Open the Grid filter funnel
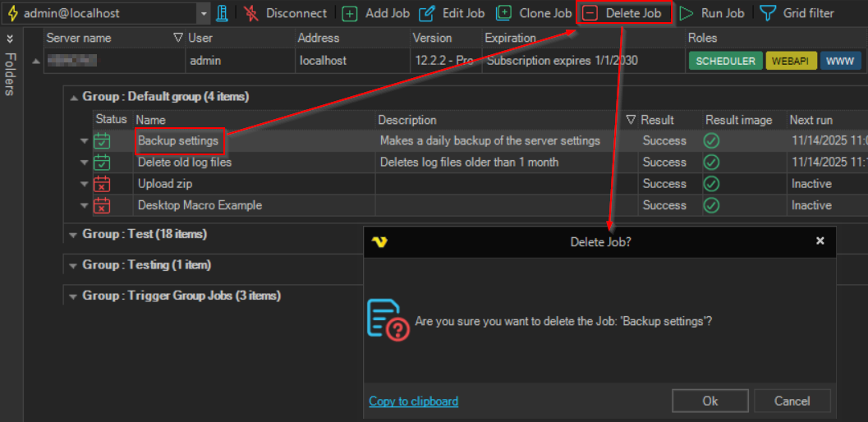 point(767,13)
